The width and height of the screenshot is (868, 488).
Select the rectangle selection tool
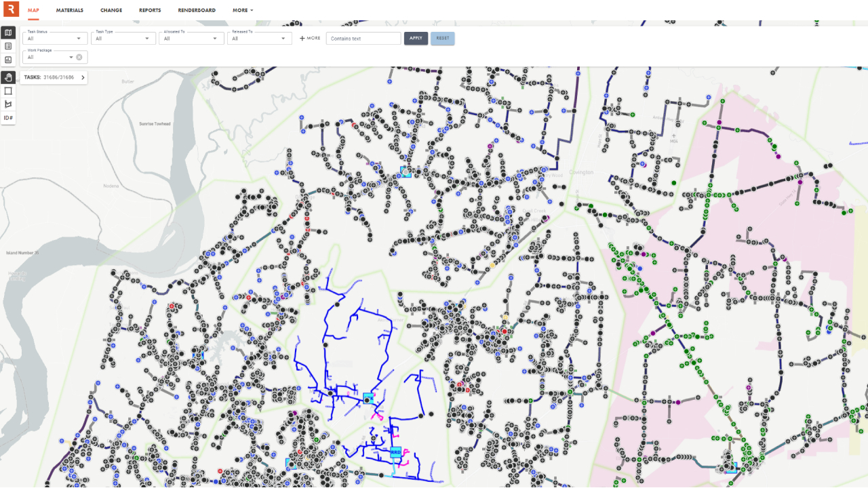click(x=8, y=91)
